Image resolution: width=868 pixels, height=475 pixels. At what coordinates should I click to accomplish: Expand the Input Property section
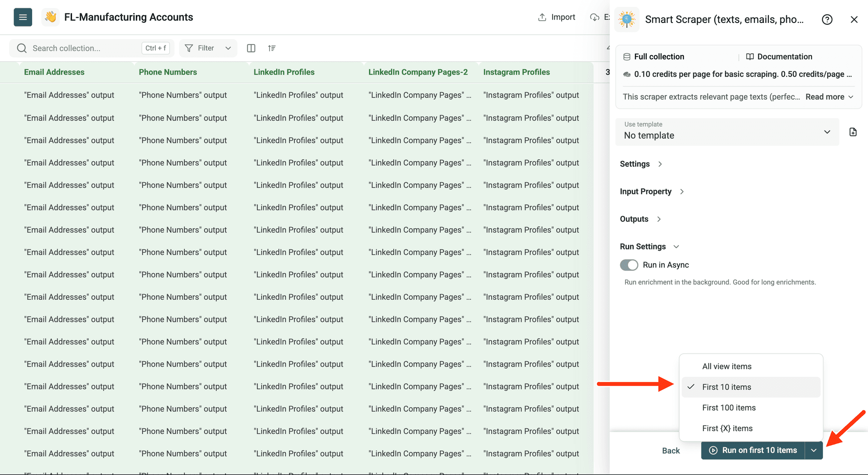pyautogui.click(x=652, y=191)
